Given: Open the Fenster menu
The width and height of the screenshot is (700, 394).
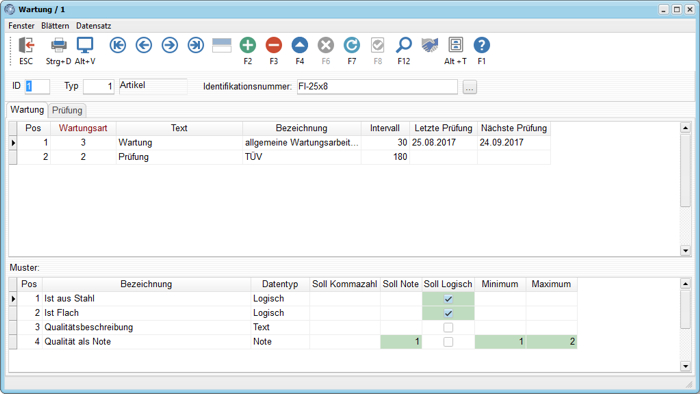Looking at the screenshot, I should tap(21, 26).
